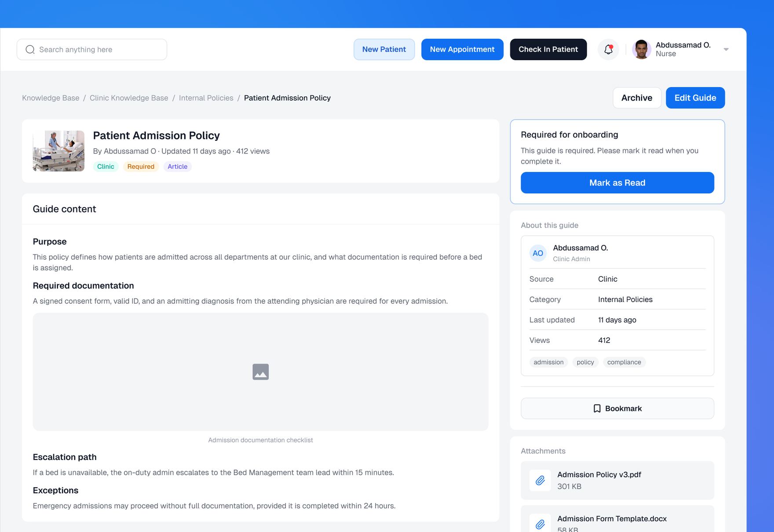774x532 pixels.
Task: Click the About this guide label
Action: click(550, 225)
